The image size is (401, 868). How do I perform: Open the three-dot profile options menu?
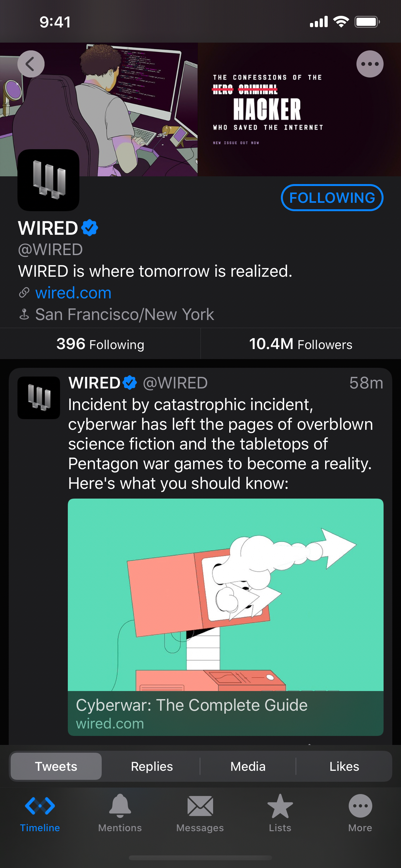[370, 64]
